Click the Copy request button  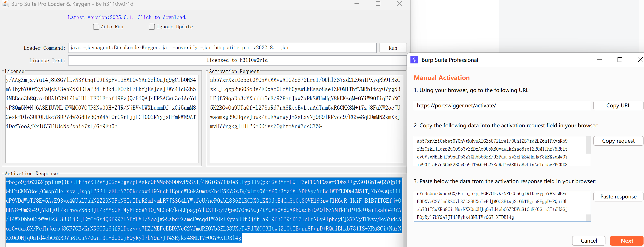click(618, 141)
